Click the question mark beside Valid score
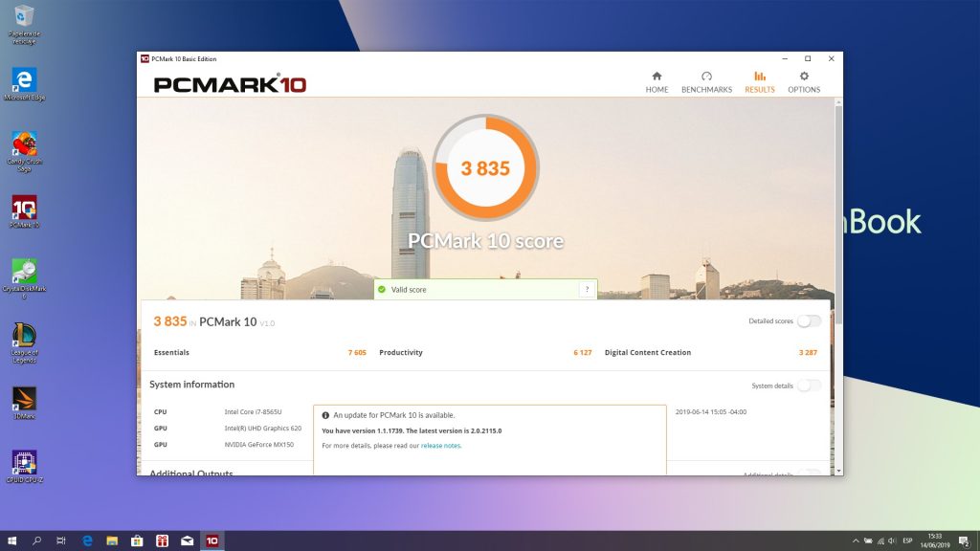The height and width of the screenshot is (551, 980). 586,289
